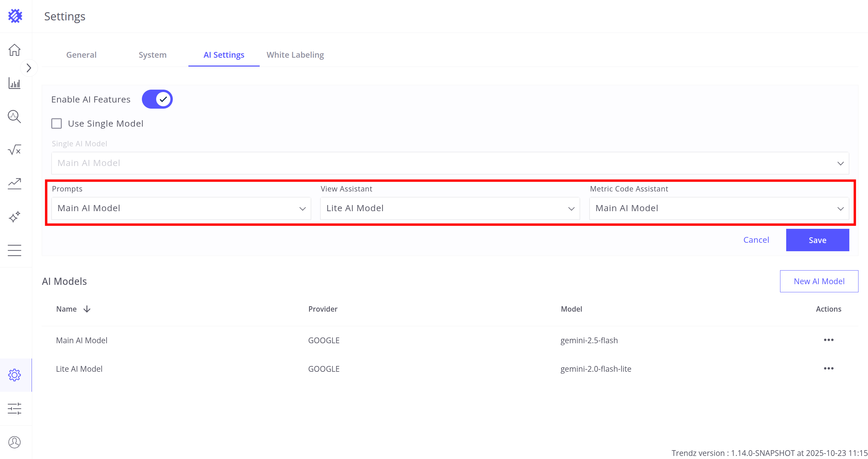The height and width of the screenshot is (459, 868).
Task: Open actions menu for Lite AI Model
Action: (x=828, y=368)
